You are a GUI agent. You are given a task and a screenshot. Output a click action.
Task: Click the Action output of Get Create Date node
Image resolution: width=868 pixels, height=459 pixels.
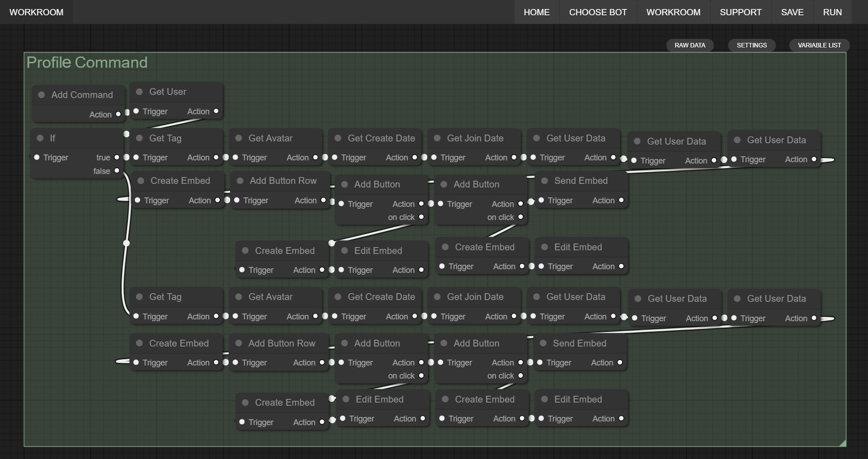pyautogui.click(x=414, y=157)
